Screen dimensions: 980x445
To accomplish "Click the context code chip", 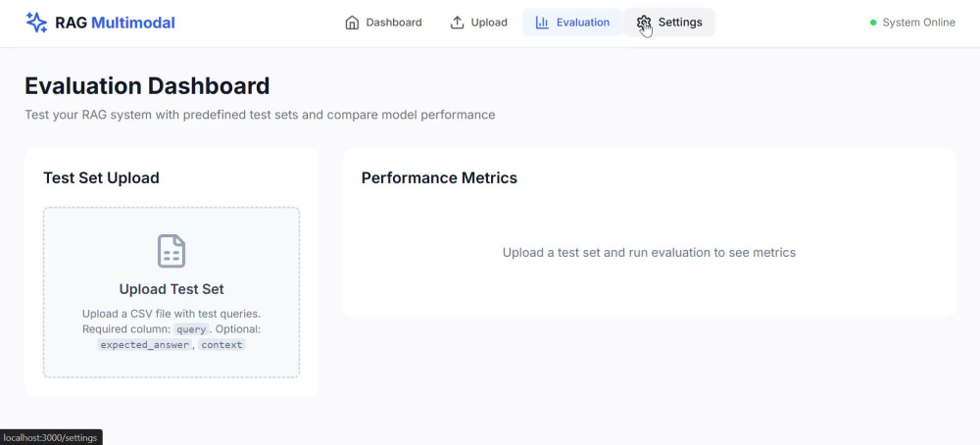I will 221,344.
